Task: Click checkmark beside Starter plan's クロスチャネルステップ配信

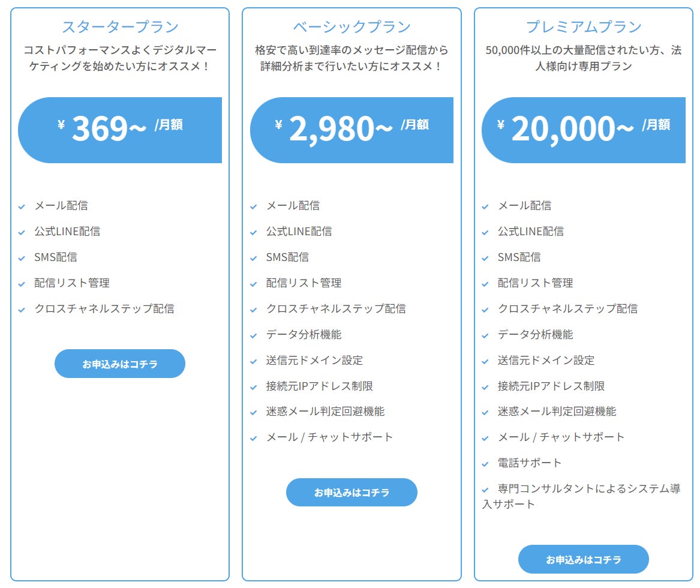Action: [22, 310]
